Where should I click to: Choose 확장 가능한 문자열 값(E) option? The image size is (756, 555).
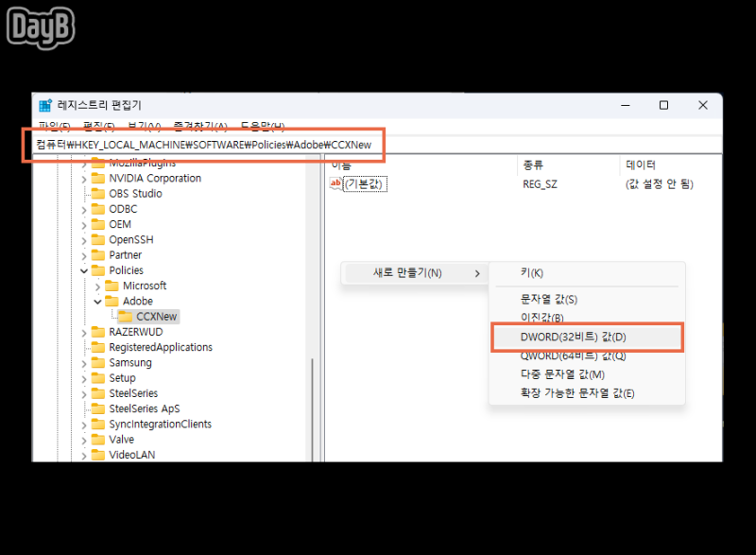pyautogui.click(x=587, y=393)
